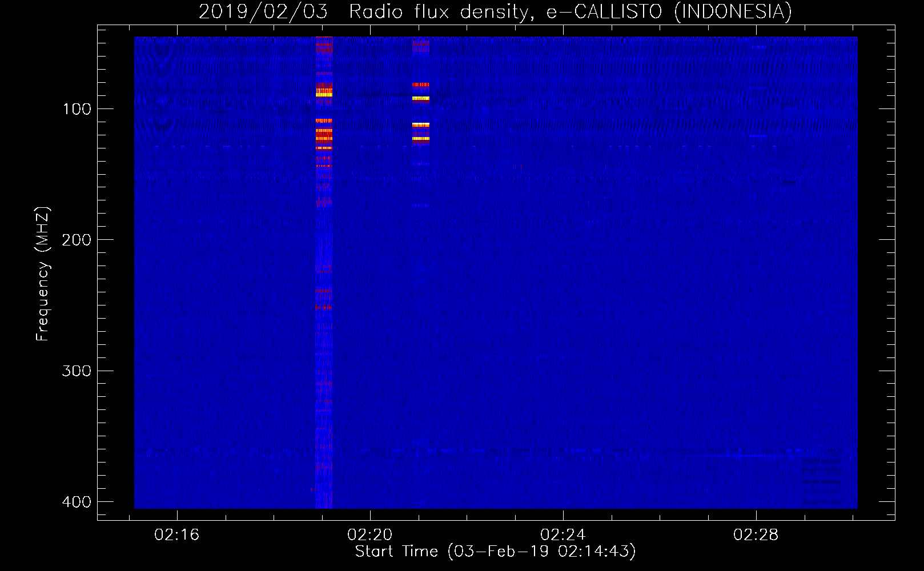Click the 'Start Time (03-Feb-19 02:14:43)' label
Viewport: 924px width, 571px height.
[x=495, y=552]
